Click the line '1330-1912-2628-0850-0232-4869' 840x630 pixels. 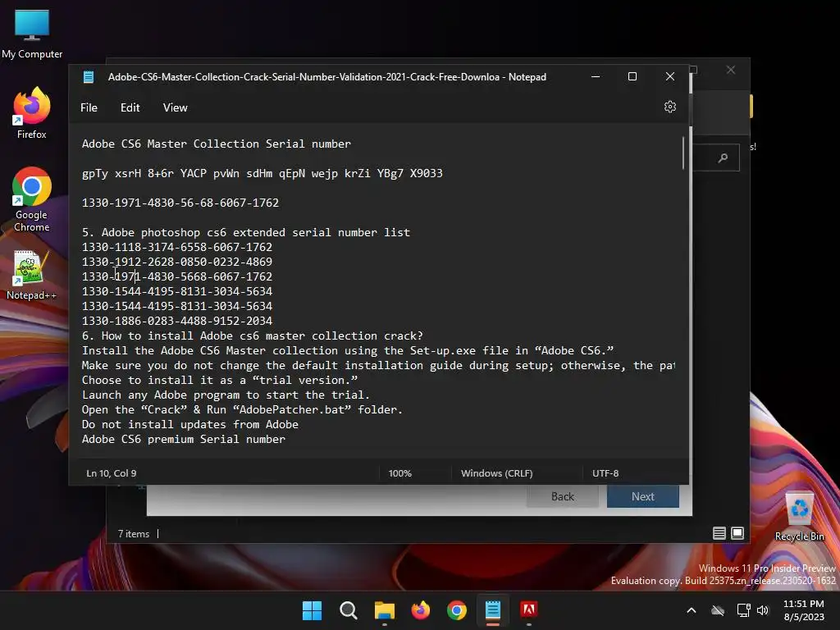tap(177, 262)
